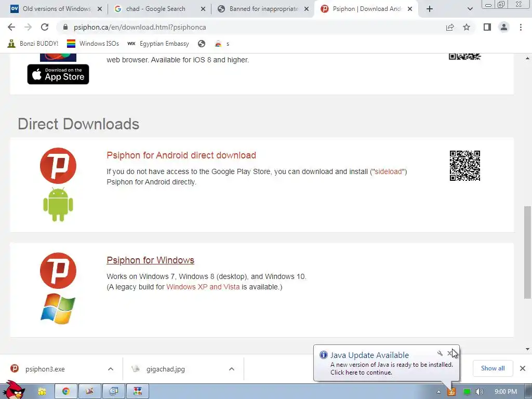This screenshot has width=532, height=399.
Task: Open the volume control
Action: point(479,392)
